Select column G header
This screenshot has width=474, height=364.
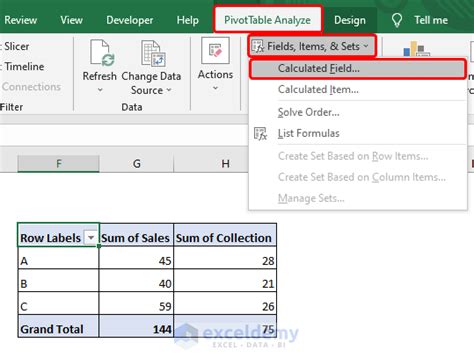137,164
